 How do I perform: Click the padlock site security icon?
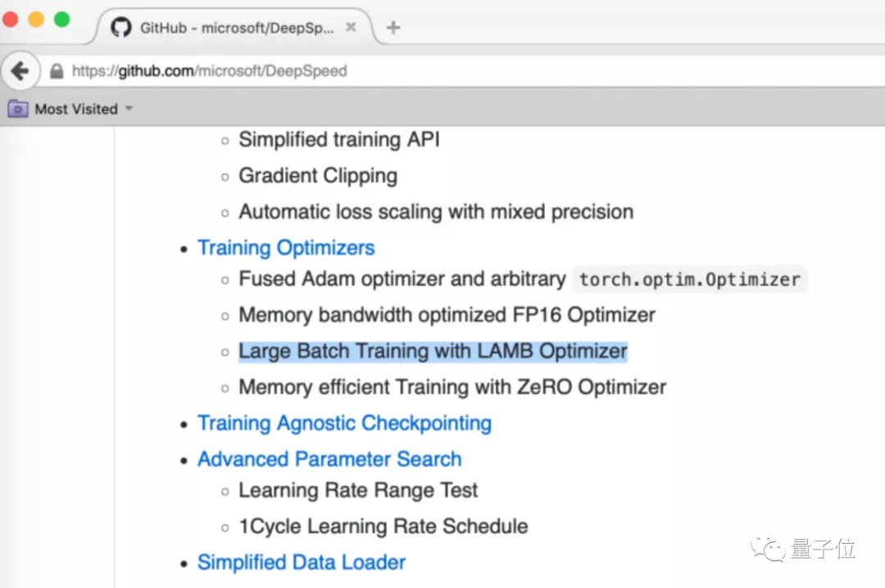tap(57, 71)
